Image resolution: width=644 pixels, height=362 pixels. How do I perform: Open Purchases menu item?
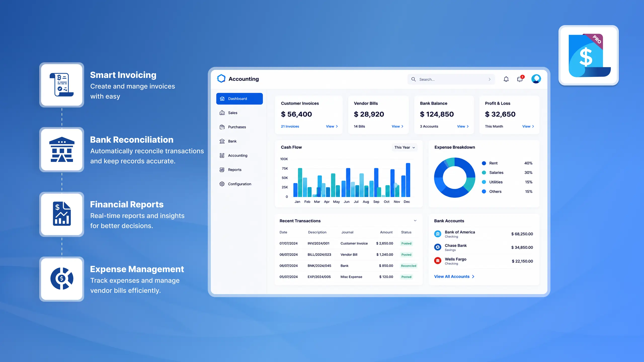(x=239, y=127)
